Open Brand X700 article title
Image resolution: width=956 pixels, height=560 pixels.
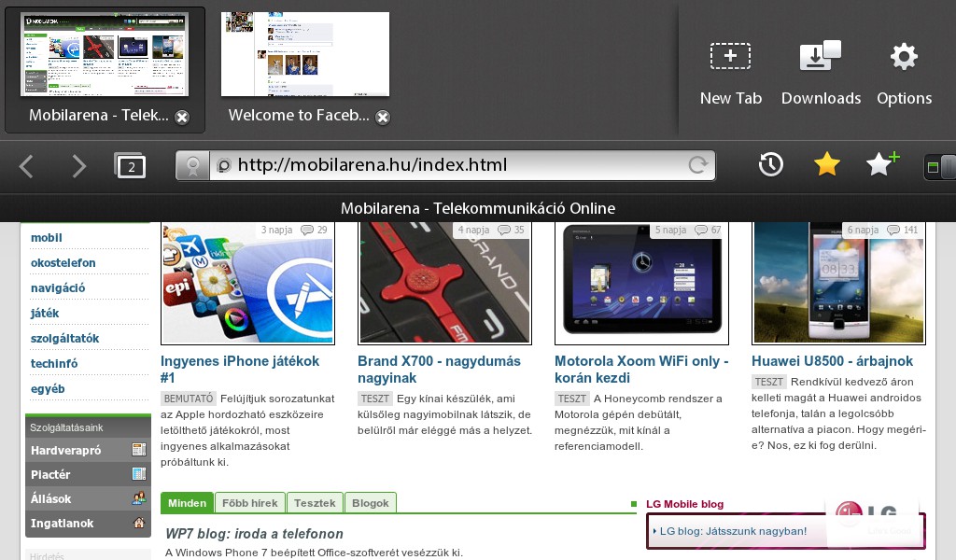click(x=439, y=370)
